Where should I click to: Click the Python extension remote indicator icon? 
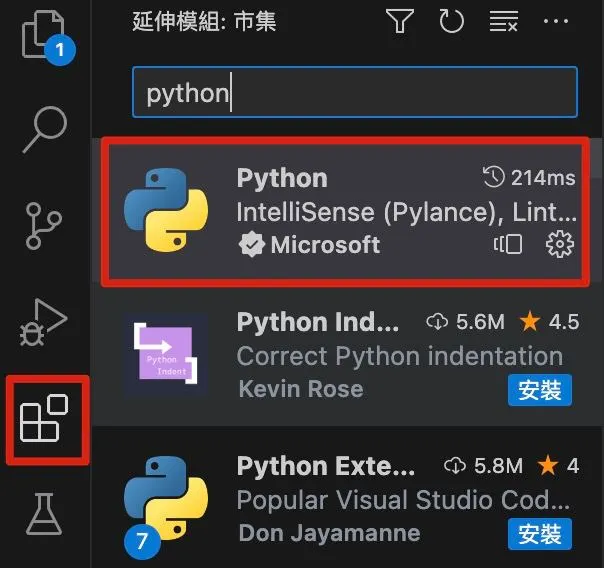point(508,244)
